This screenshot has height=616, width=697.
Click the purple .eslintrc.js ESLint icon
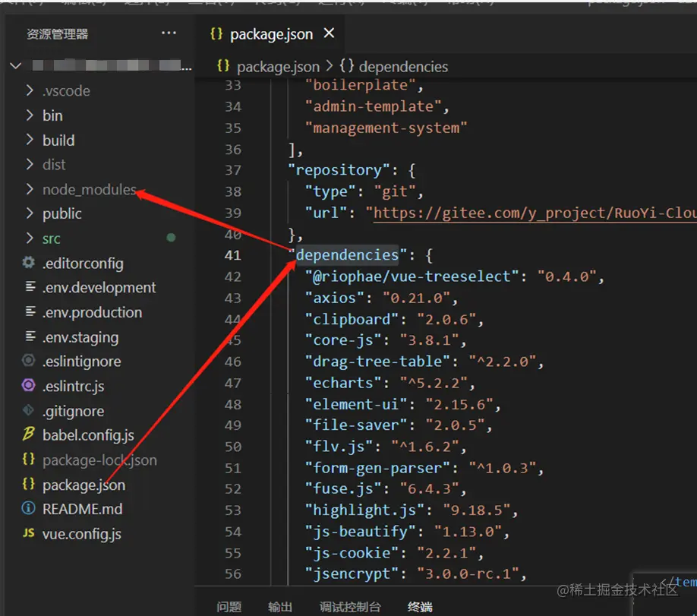28,385
